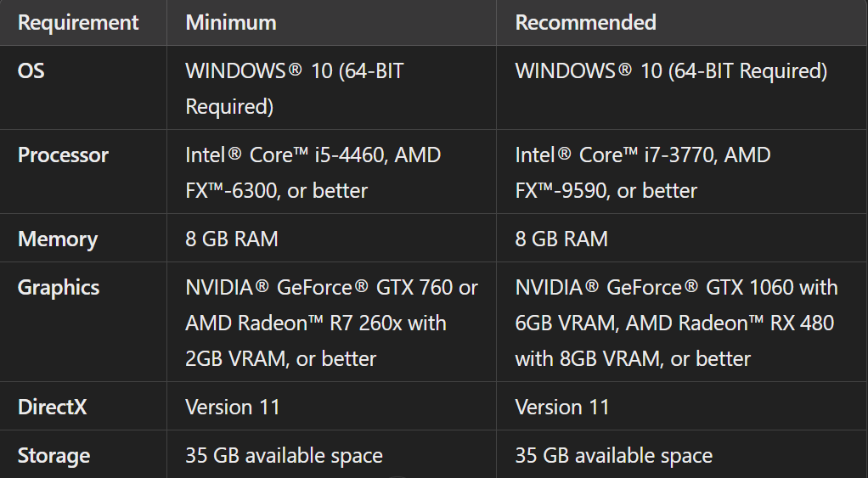Image resolution: width=868 pixels, height=478 pixels.
Task: Click the Core i5-4460 minimum processor cell
Action: click(313, 172)
